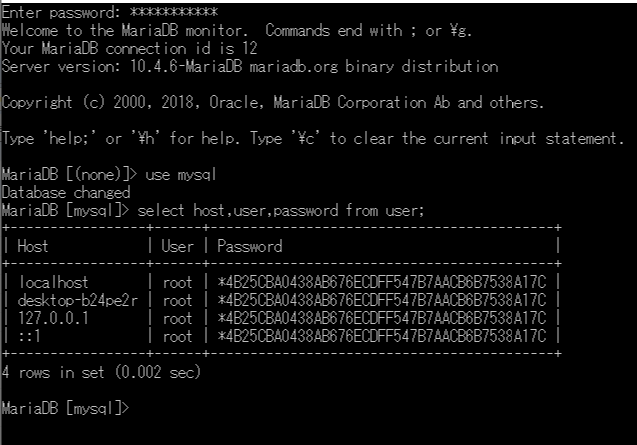Image resolution: width=637 pixels, height=445 pixels.
Task: Click the root user in localhost row
Action: click(178, 282)
